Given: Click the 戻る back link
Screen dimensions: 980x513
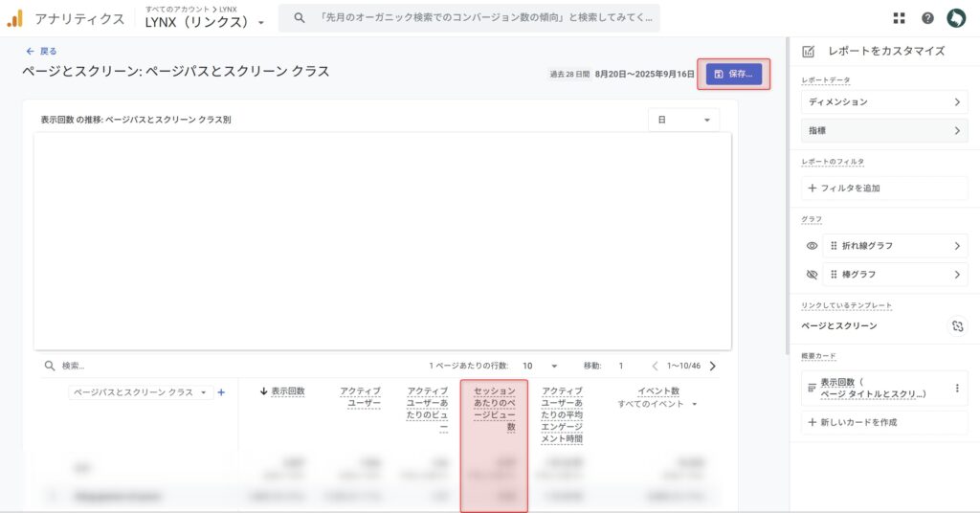Looking at the screenshot, I should click(x=41, y=51).
